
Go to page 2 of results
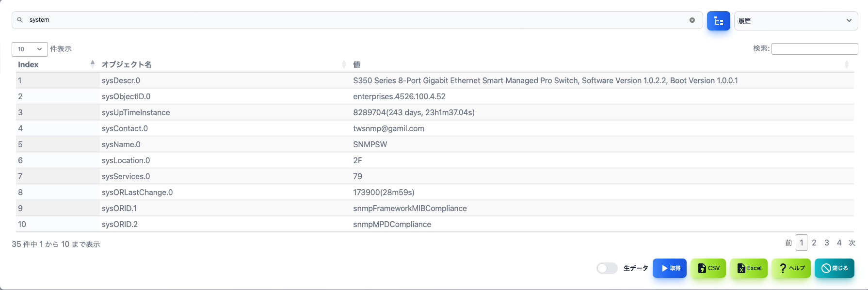[814, 243]
